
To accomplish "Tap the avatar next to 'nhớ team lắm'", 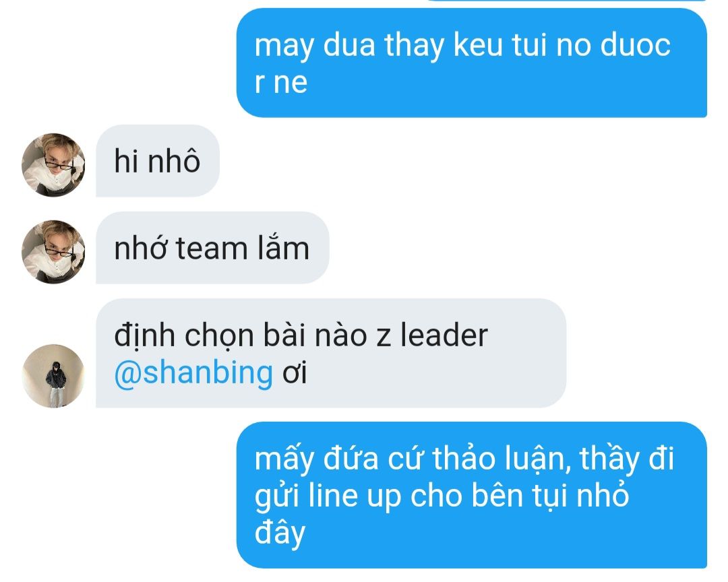I will [53, 252].
